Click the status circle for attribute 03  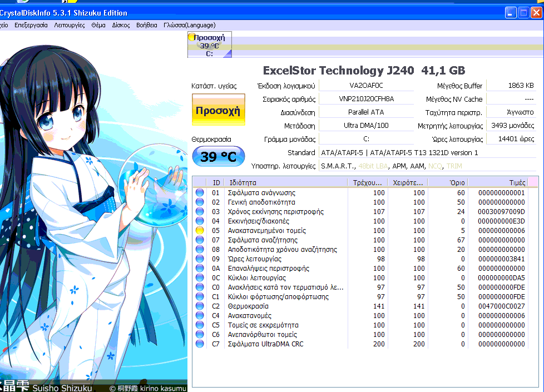click(x=200, y=211)
